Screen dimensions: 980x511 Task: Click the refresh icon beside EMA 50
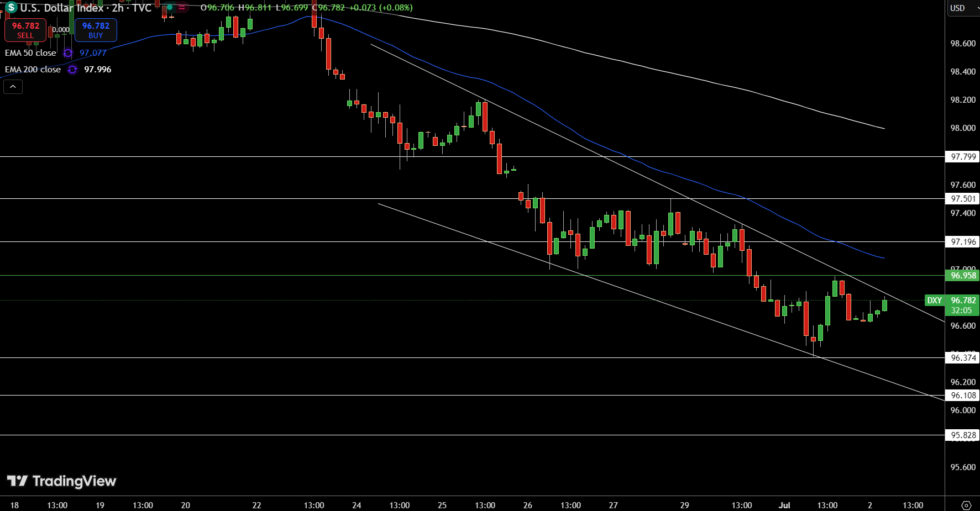click(x=68, y=53)
